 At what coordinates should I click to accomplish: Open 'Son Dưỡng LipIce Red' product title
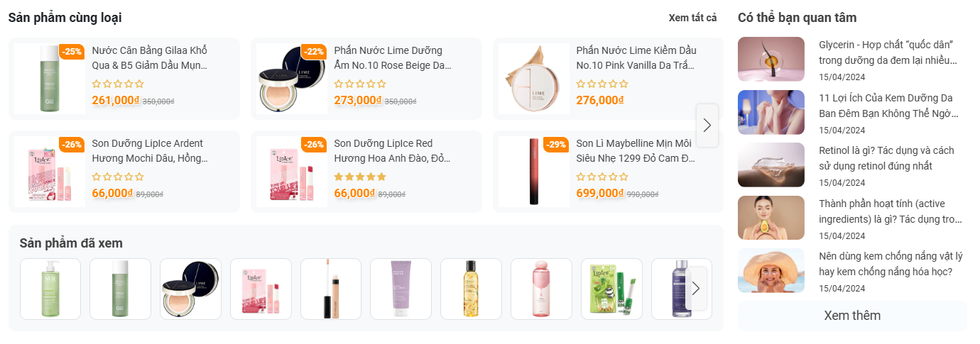(393, 151)
